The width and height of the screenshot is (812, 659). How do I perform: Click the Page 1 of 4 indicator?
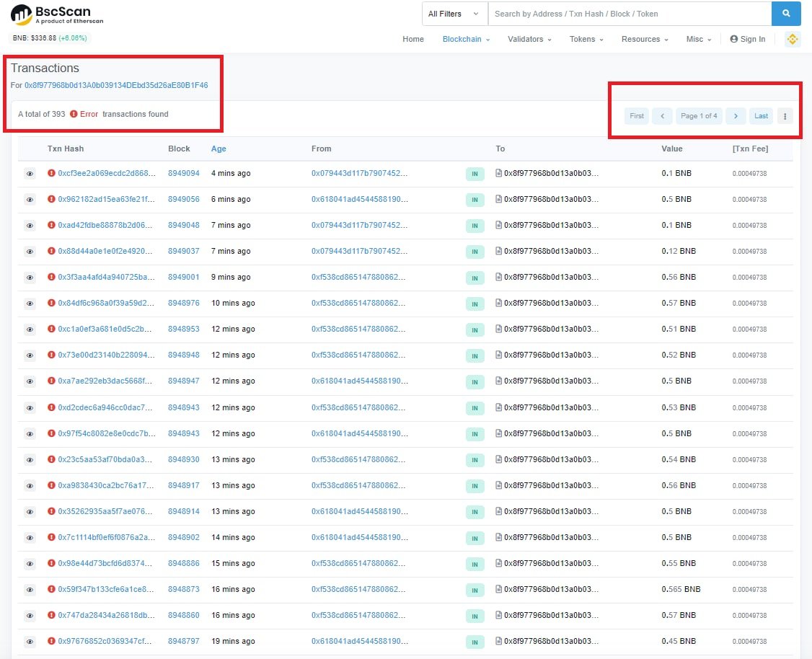pos(699,116)
